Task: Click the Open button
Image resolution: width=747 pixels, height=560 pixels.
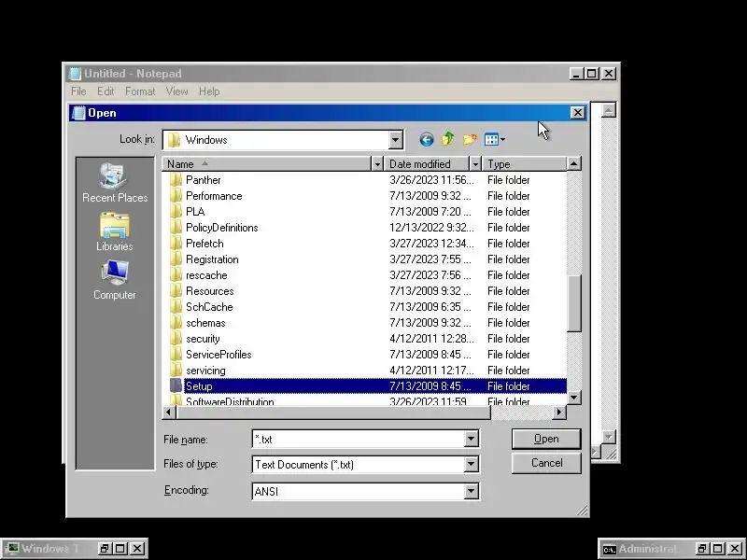Action: point(546,439)
